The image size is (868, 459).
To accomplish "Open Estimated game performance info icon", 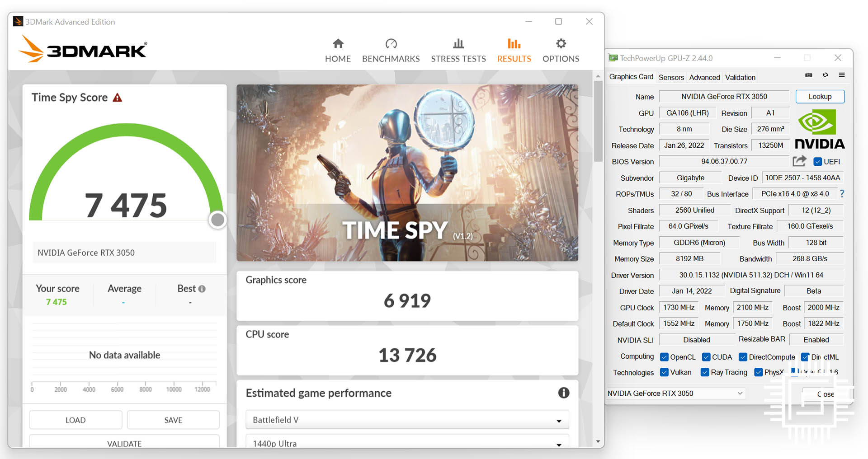I will pos(564,393).
